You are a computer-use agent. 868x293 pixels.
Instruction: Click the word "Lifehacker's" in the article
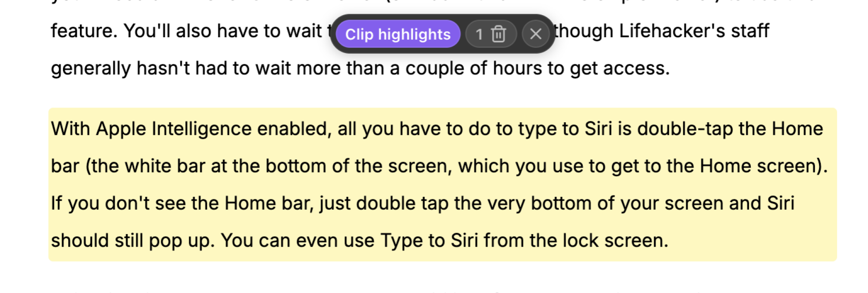point(672,31)
